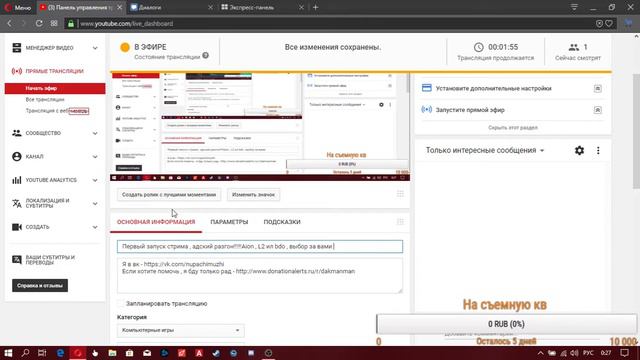Add page to bookmarks heart icon
Screen dimensions: 640x360
click(x=609, y=23)
